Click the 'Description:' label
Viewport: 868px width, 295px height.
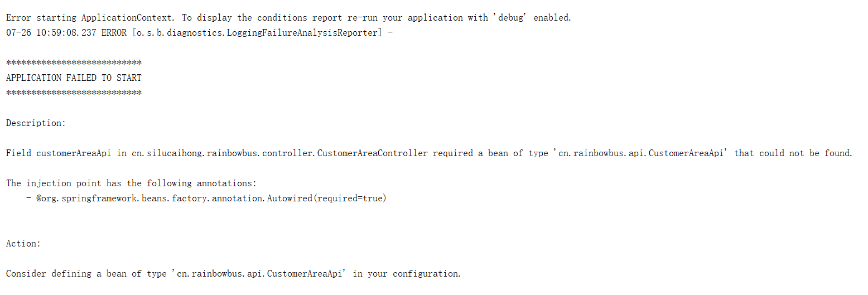point(36,123)
